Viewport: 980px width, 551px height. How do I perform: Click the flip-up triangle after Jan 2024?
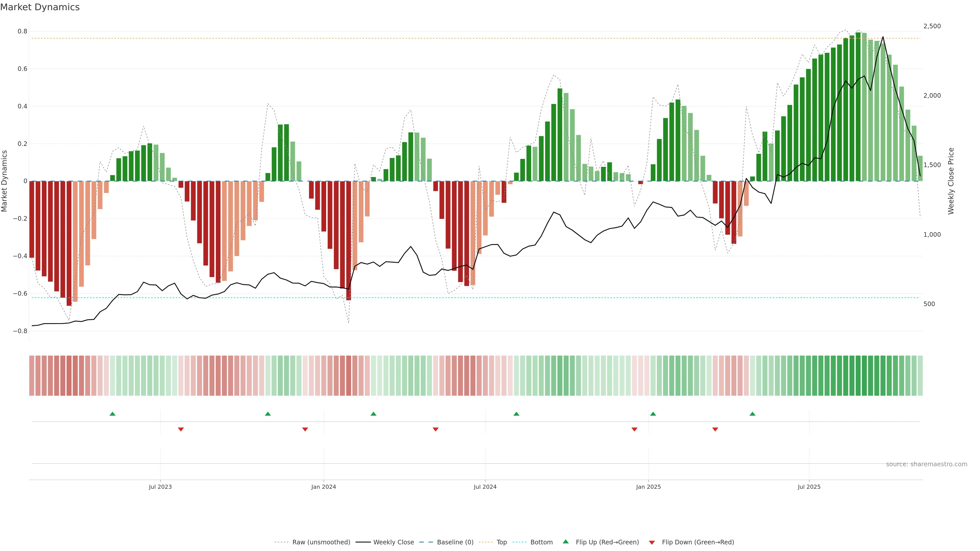(373, 414)
